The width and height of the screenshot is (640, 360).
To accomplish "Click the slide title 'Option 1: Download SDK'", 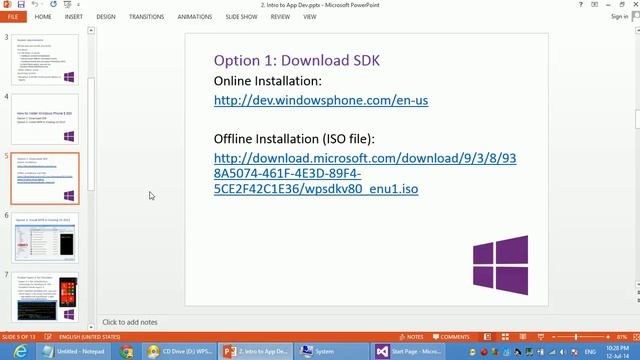I will point(297,60).
